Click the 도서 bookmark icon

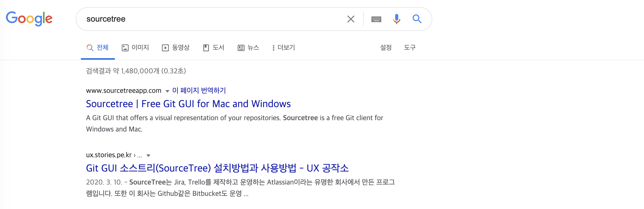click(x=206, y=48)
